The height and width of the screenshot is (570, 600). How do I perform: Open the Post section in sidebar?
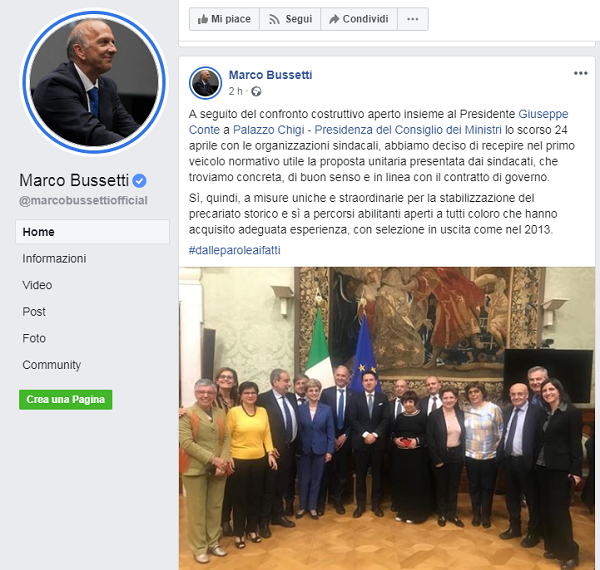point(34,312)
